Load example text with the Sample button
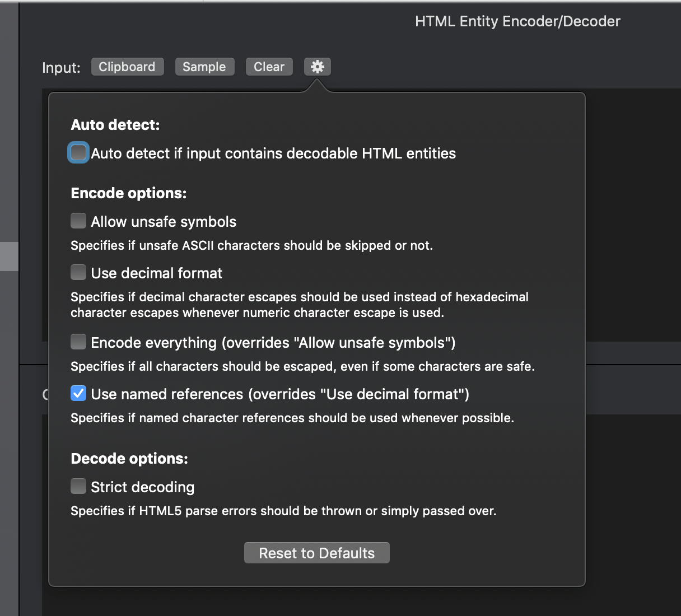Screen dimensions: 681x616 point(204,66)
